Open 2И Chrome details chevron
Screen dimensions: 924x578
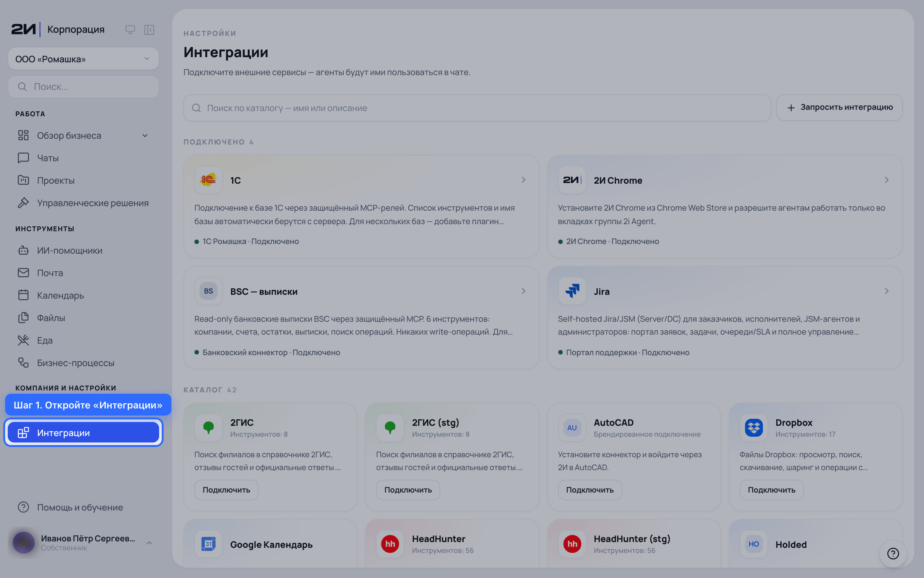click(886, 180)
